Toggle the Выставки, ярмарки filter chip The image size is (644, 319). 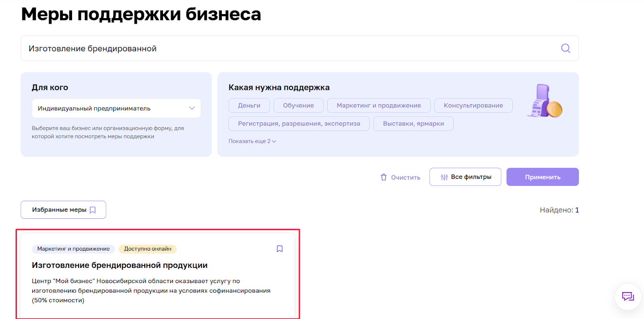tap(413, 123)
